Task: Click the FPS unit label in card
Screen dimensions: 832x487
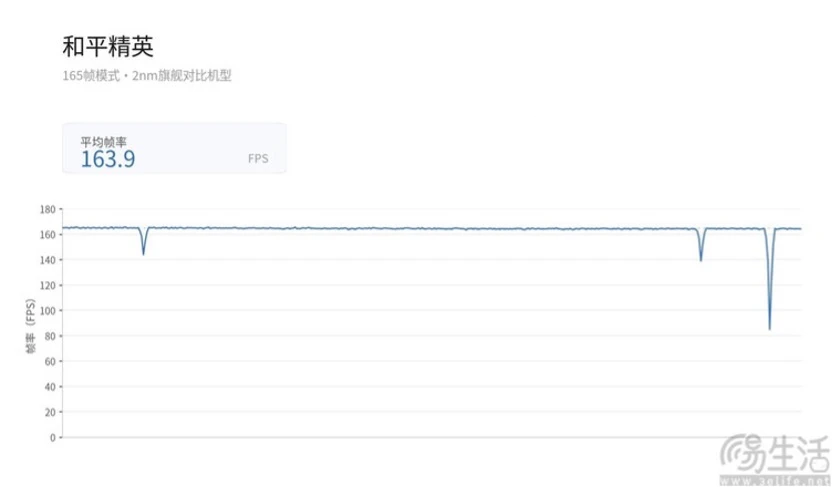Action: 258,159
